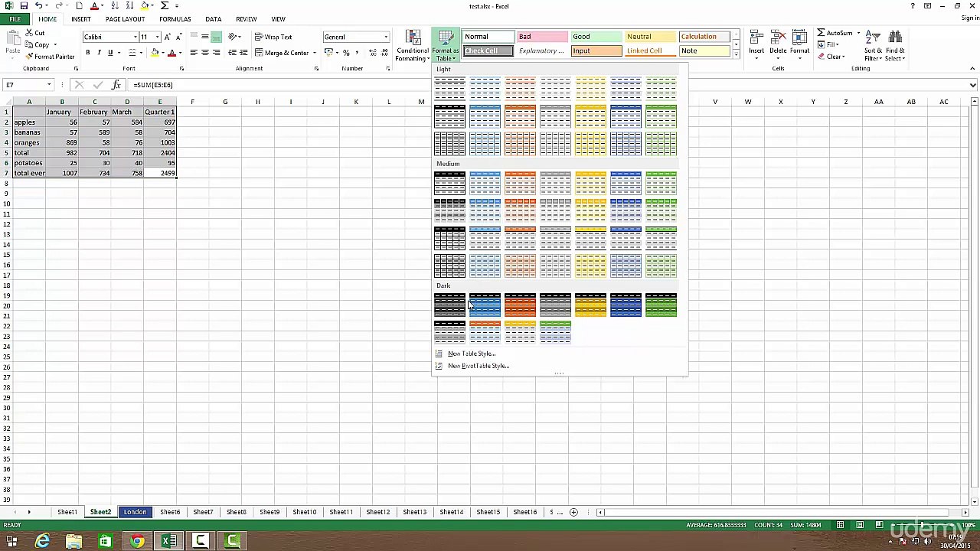Decrease font size with small A icon
The image size is (980, 551).
(x=178, y=37)
